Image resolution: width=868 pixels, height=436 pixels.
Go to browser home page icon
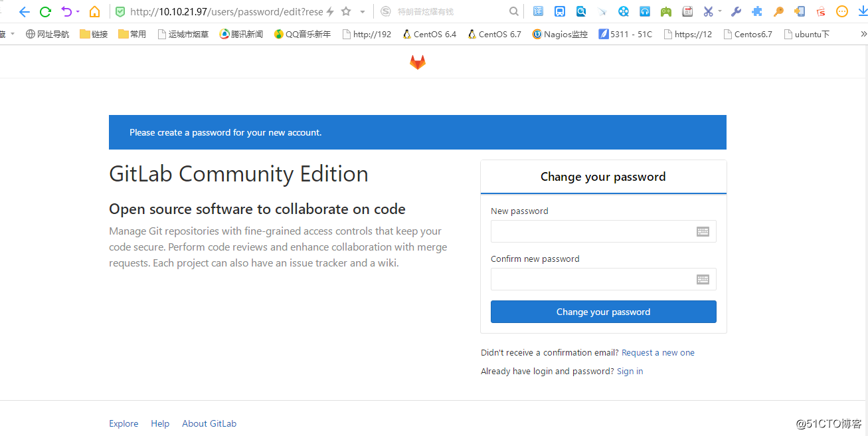pyautogui.click(x=95, y=11)
